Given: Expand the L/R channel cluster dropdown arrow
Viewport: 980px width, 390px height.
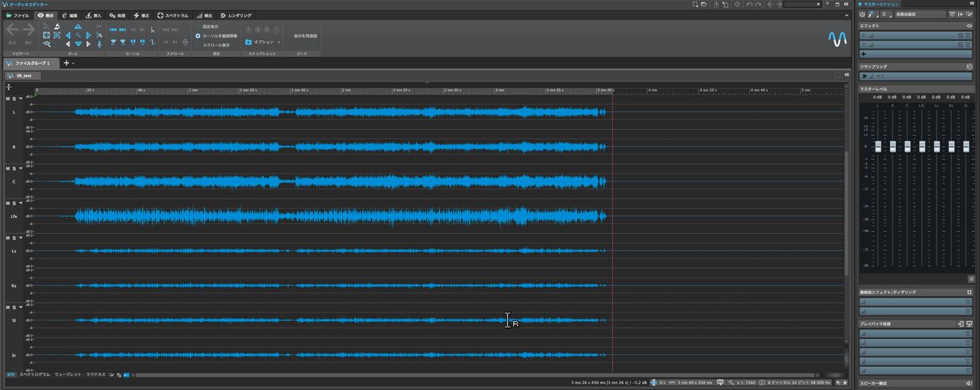Looking at the screenshot, I should click(x=21, y=99).
